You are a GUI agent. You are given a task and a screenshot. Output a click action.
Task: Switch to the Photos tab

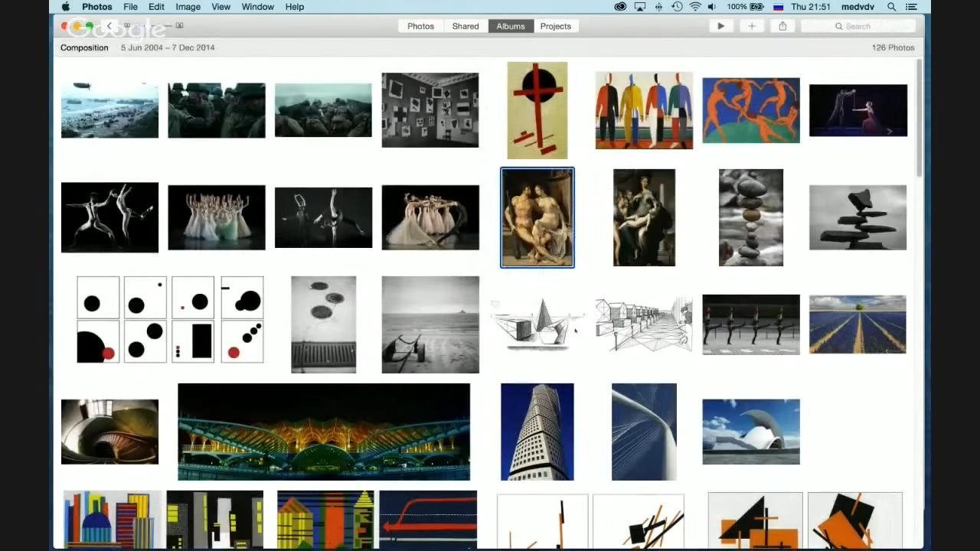(x=420, y=26)
